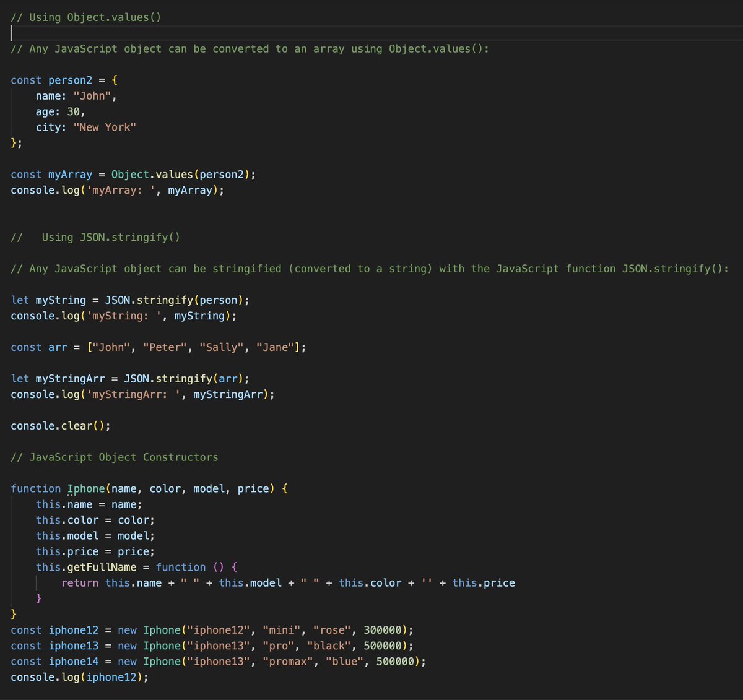Click the 'this.color = color;' line
Viewport: 743px width, 700px height.
[95, 521]
